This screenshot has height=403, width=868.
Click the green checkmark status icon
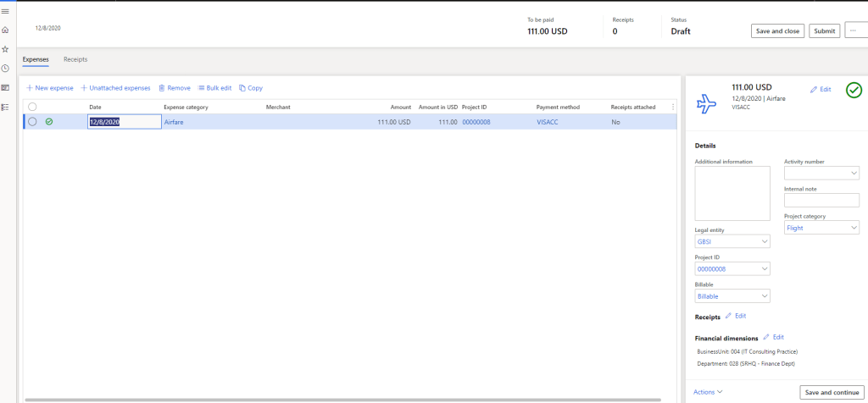pos(854,91)
